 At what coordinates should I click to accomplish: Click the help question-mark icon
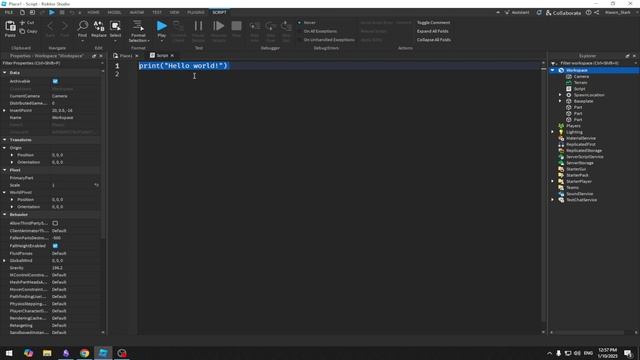coord(589,13)
